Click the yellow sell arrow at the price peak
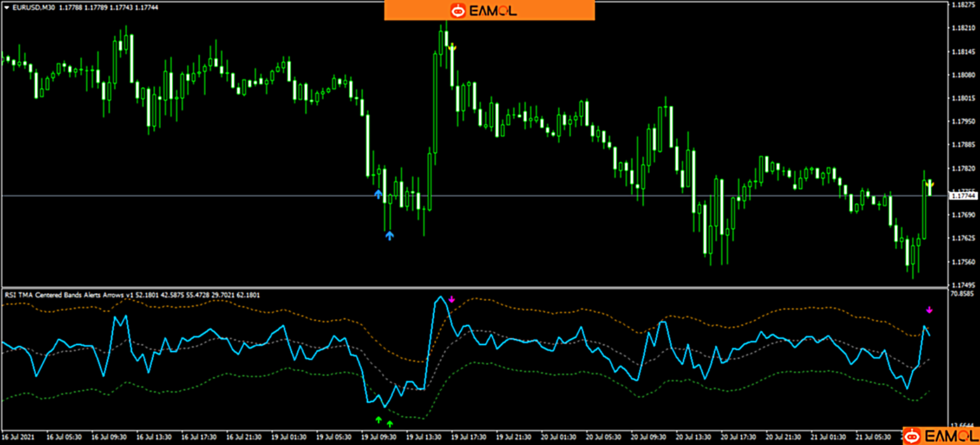The height and width of the screenshot is (445, 980). point(452,48)
